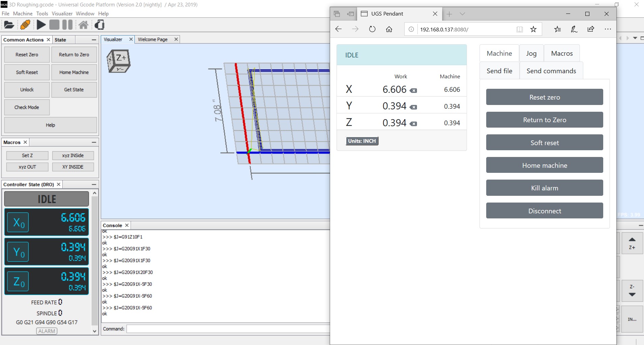Open a gcode file with folder icon
The image size is (644, 345).
coord(9,25)
